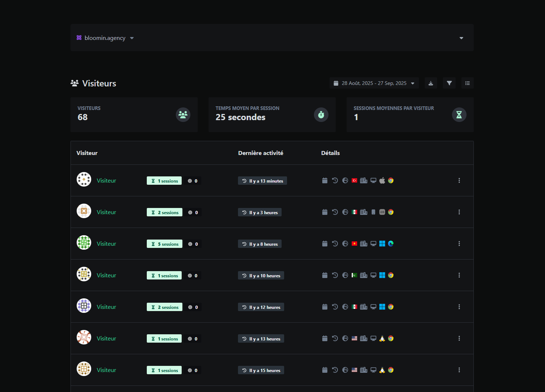545x392 pixels.
Task: Click the 'Il y a 12 heures' activity badge
Action: click(x=261, y=307)
